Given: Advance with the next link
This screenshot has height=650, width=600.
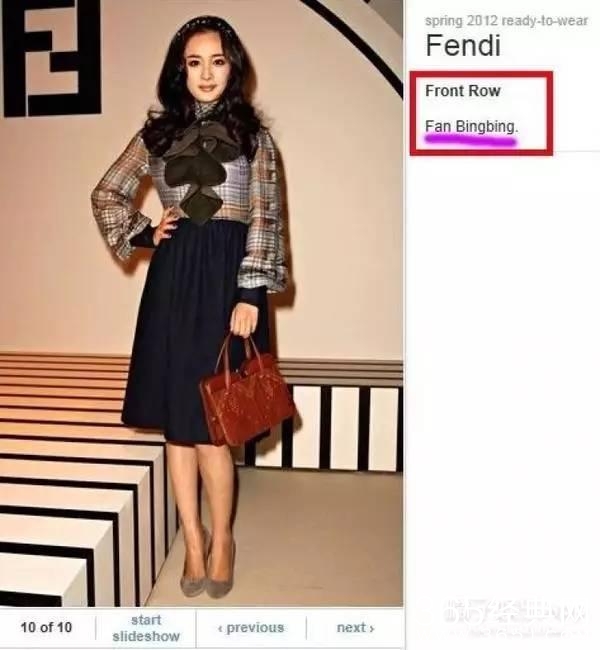Looking at the screenshot, I should coord(355,628).
